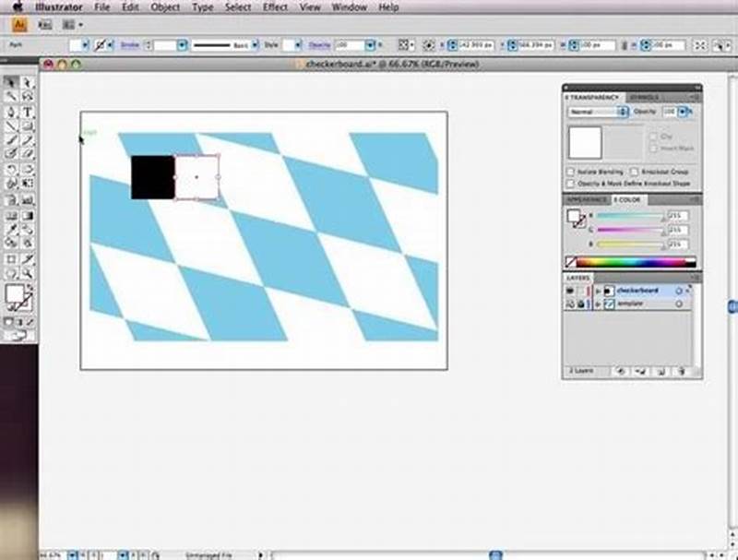
Task: Open the blending mode dropdown showing Normal
Action: [x=595, y=113]
